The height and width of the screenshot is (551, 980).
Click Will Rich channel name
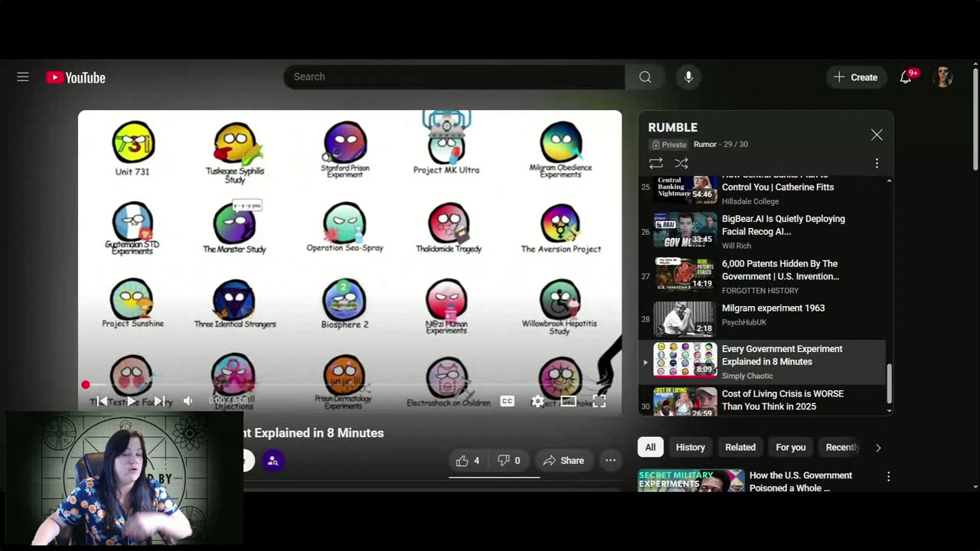tap(737, 246)
